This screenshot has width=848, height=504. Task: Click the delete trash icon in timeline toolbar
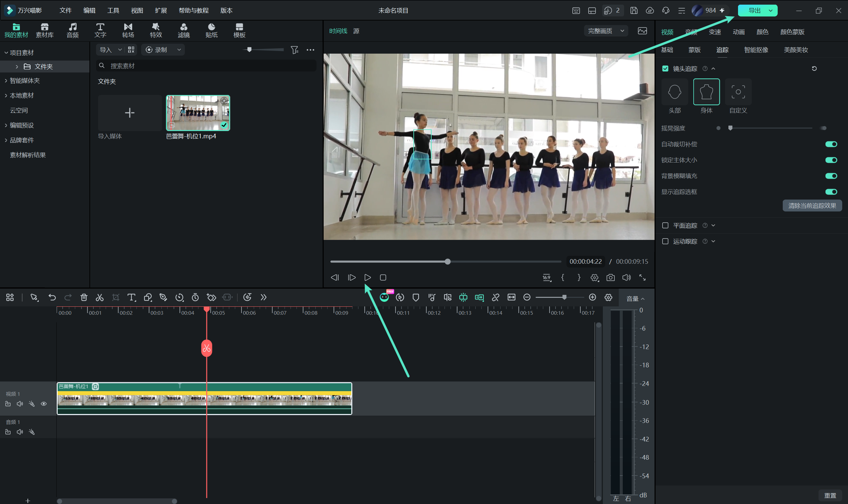click(x=84, y=298)
